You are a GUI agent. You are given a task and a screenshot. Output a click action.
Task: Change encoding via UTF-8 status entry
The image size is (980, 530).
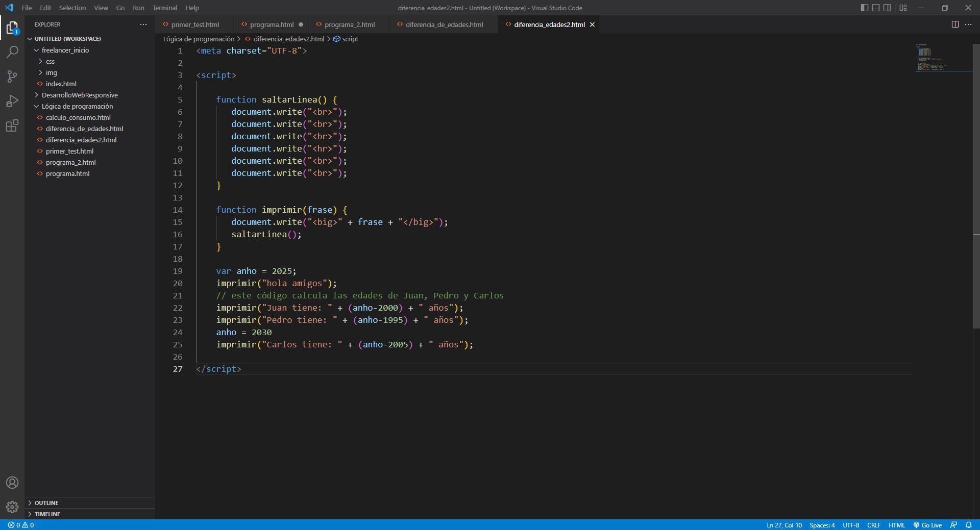[851, 525]
